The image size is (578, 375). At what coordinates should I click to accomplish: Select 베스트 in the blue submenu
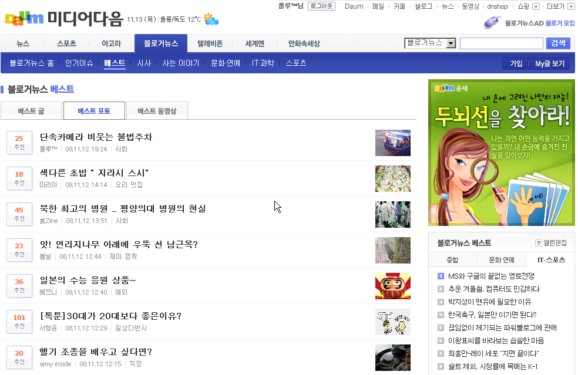click(115, 63)
